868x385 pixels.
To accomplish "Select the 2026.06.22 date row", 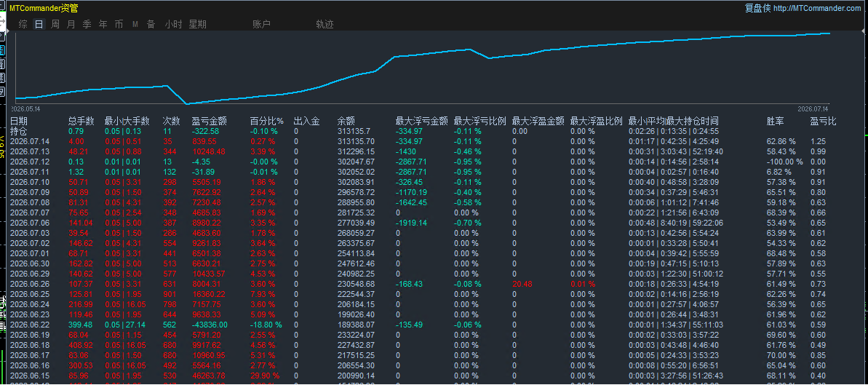I will tap(30, 325).
